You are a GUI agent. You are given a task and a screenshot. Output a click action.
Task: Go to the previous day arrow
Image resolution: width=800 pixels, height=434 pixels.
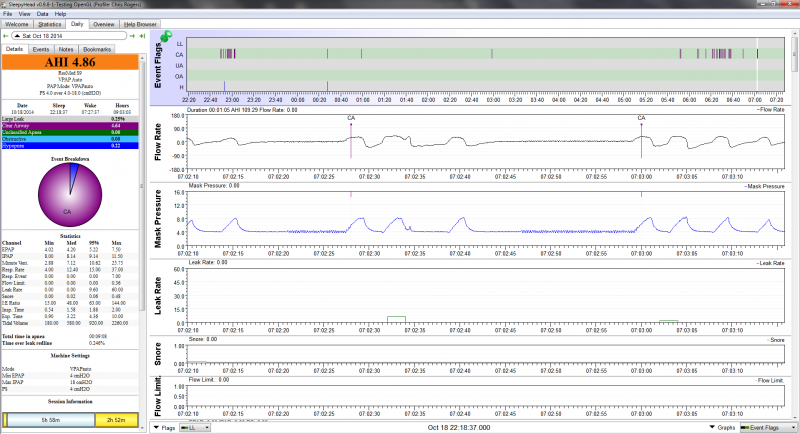click(x=7, y=37)
